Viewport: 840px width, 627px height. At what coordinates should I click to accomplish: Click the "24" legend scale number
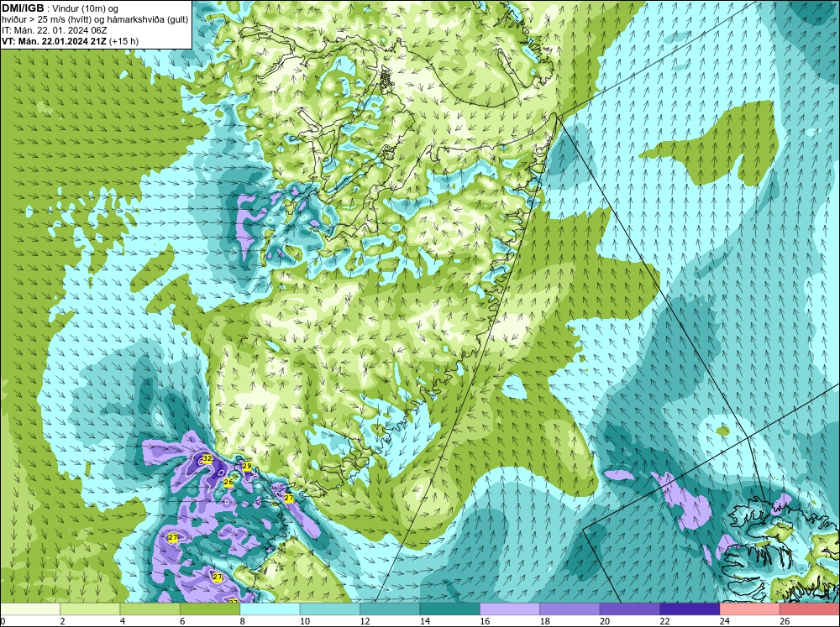coord(724,621)
